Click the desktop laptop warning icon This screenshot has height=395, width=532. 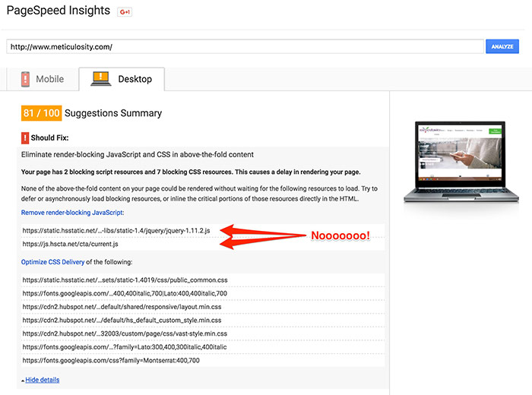click(101, 79)
